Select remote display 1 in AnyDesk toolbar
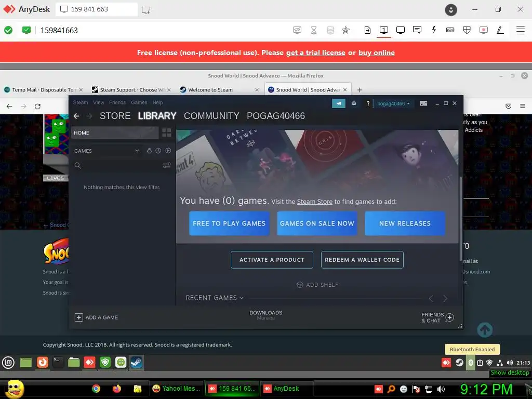Viewport: 532px width, 399px height. [x=384, y=30]
